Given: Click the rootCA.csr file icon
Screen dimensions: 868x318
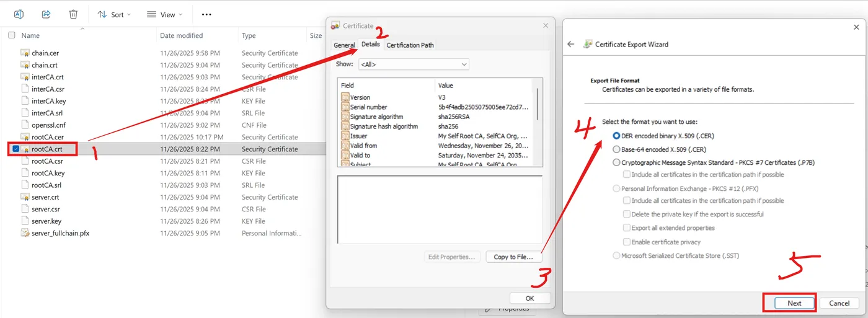Looking at the screenshot, I should [x=25, y=161].
